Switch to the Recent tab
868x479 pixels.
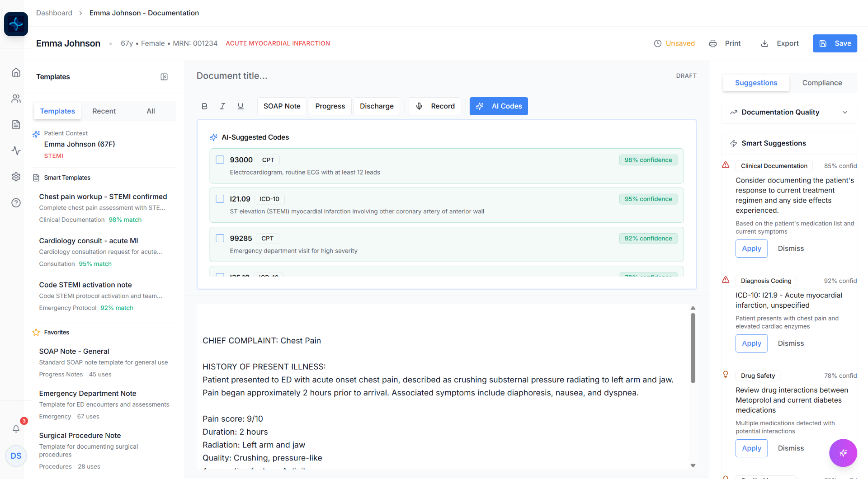tap(104, 111)
